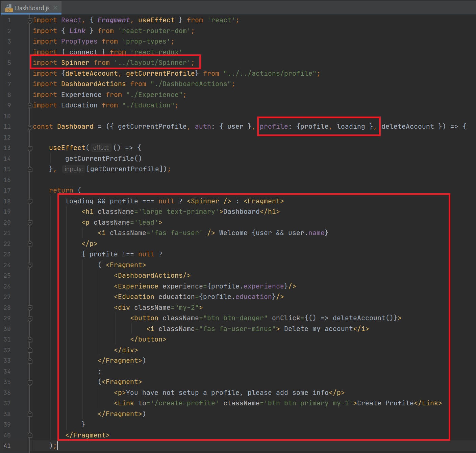476x453 pixels.
Task: Click the fold end marker at line 40
Action: [x=30, y=435]
